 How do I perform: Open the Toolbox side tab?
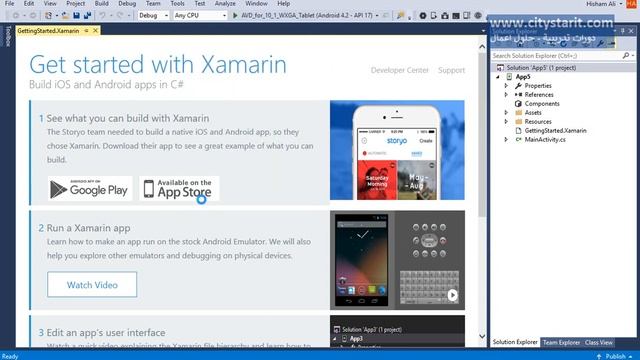[8, 36]
